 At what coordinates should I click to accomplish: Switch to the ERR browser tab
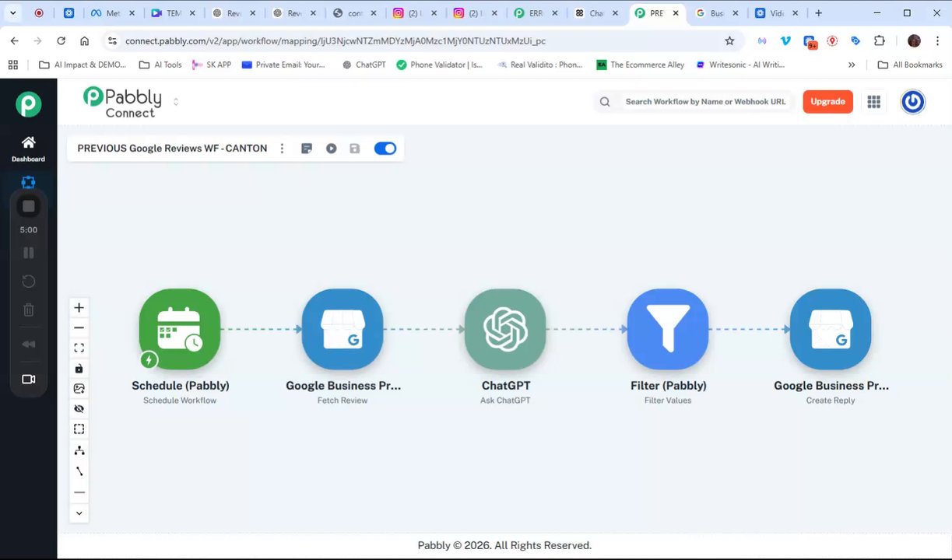537,13
